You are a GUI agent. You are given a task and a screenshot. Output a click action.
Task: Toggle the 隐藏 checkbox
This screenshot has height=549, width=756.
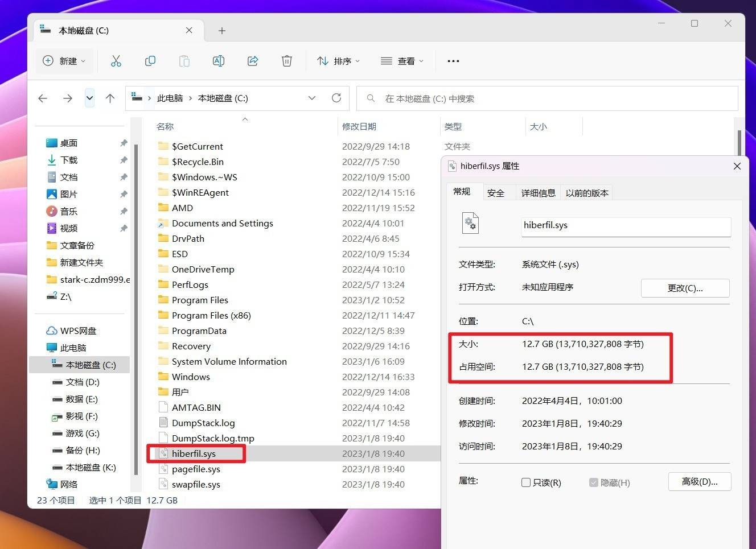tap(593, 482)
